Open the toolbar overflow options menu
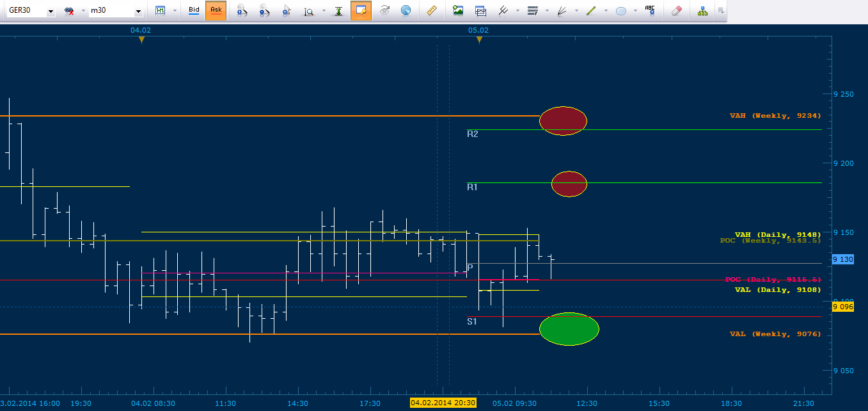 coord(721,11)
